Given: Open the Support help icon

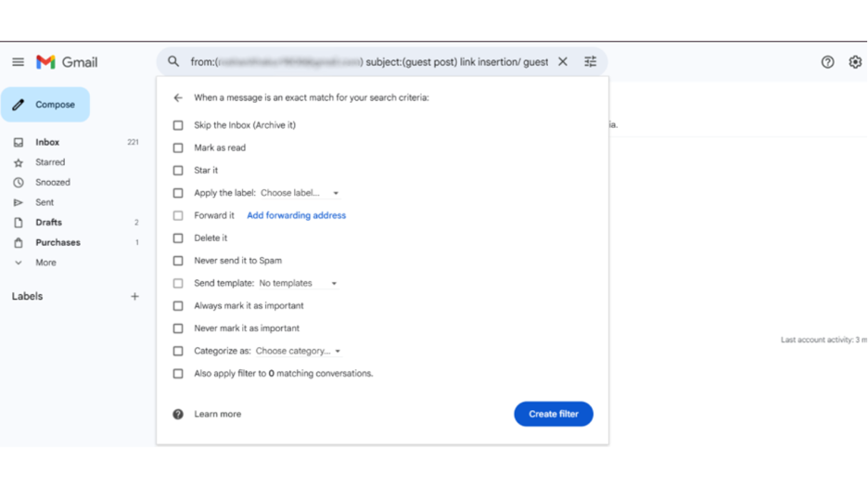Looking at the screenshot, I should 827,62.
